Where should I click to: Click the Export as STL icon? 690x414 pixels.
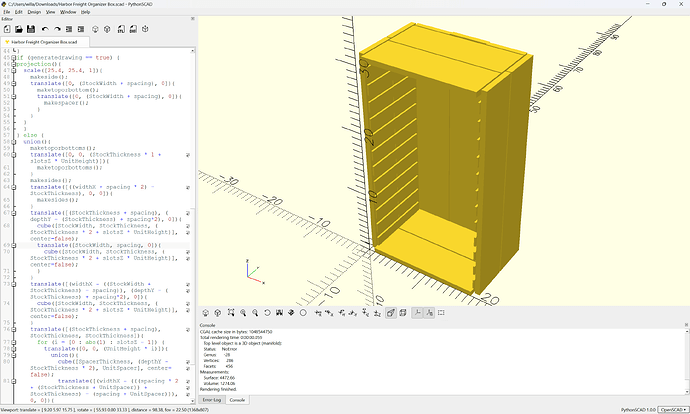121,29
